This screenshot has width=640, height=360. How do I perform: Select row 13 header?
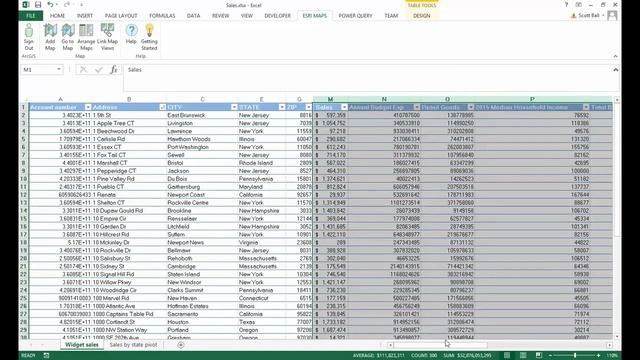(24, 202)
